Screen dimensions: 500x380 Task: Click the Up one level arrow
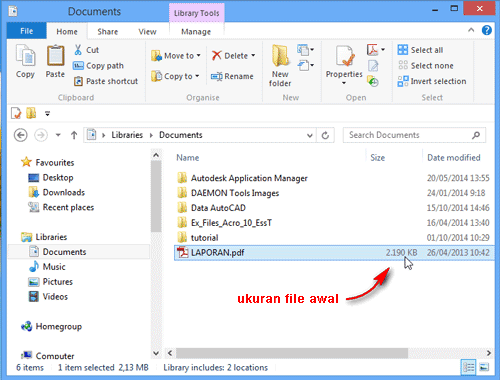[74, 135]
